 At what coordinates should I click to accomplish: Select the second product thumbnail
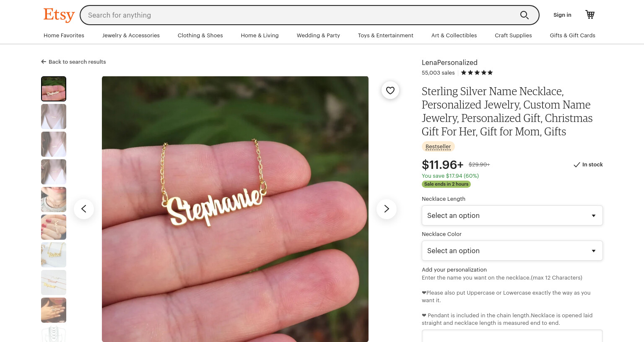tap(54, 117)
